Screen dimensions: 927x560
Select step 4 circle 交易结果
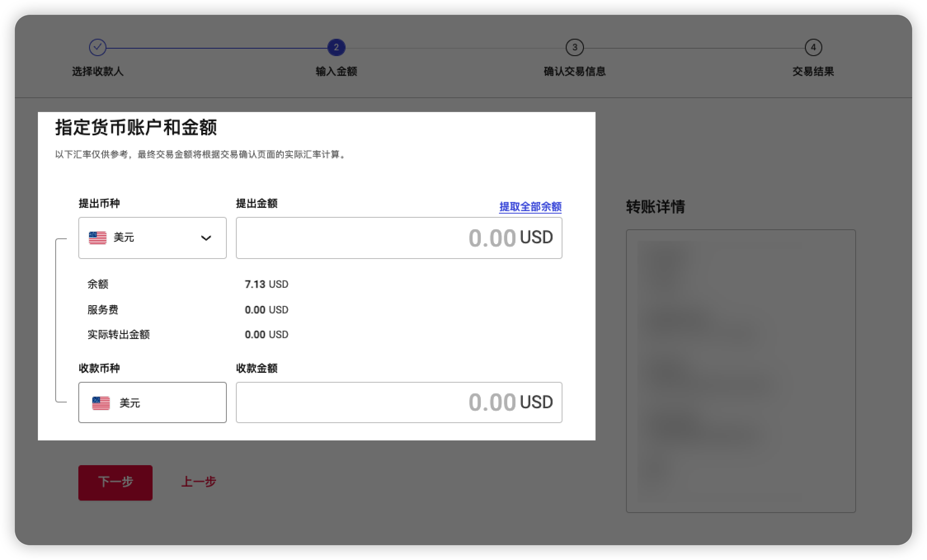pyautogui.click(x=813, y=47)
